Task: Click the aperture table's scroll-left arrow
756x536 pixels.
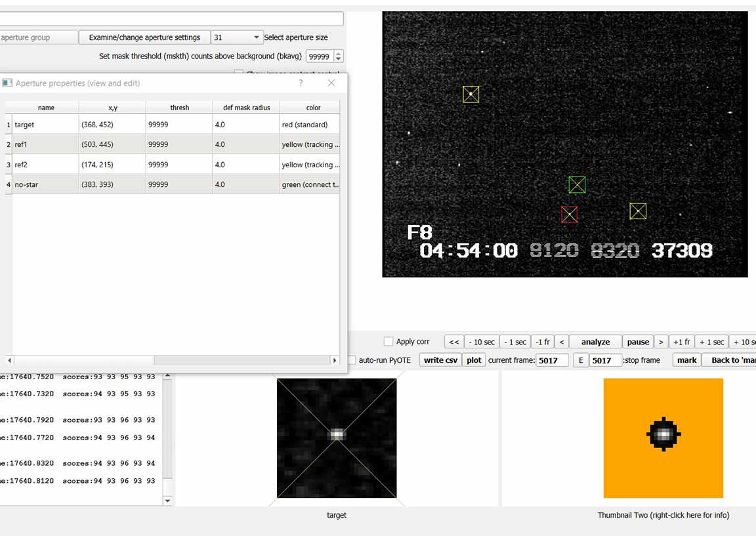Action: point(9,360)
